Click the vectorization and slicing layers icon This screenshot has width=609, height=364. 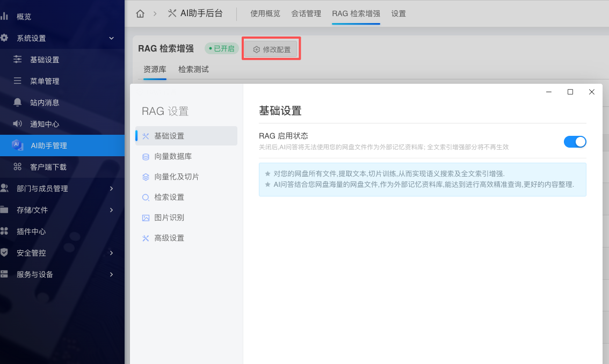click(146, 177)
